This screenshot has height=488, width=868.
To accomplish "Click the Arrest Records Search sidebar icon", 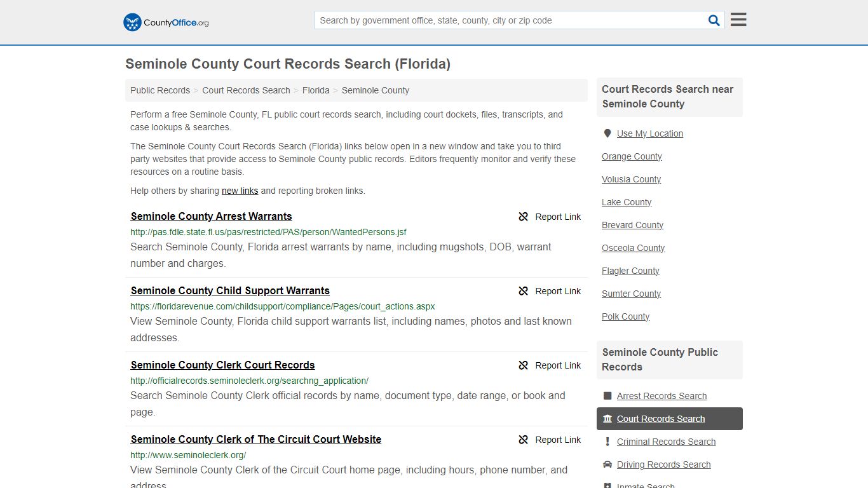I will tap(607, 396).
